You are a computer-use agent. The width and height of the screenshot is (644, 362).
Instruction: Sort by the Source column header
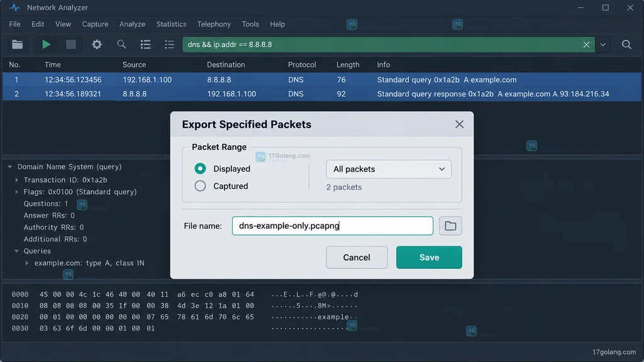click(x=135, y=65)
